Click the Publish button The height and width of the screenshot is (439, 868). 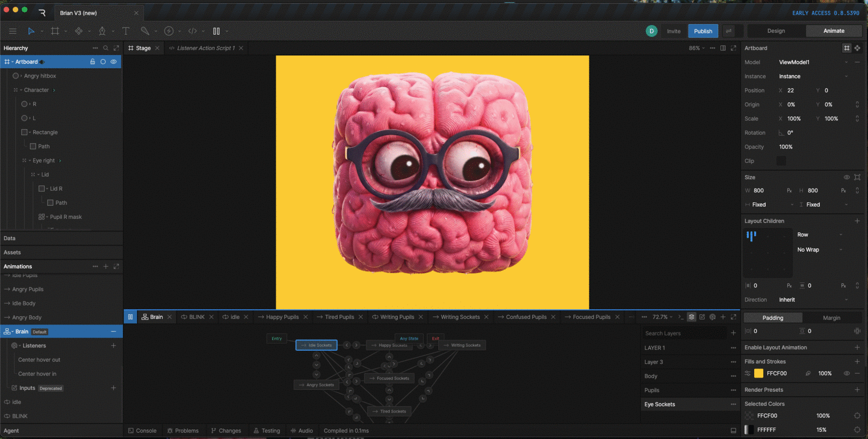[x=703, y=31]
